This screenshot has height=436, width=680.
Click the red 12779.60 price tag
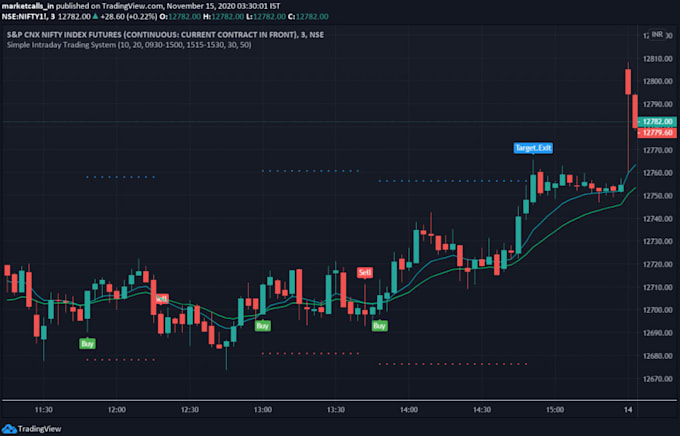657,132
